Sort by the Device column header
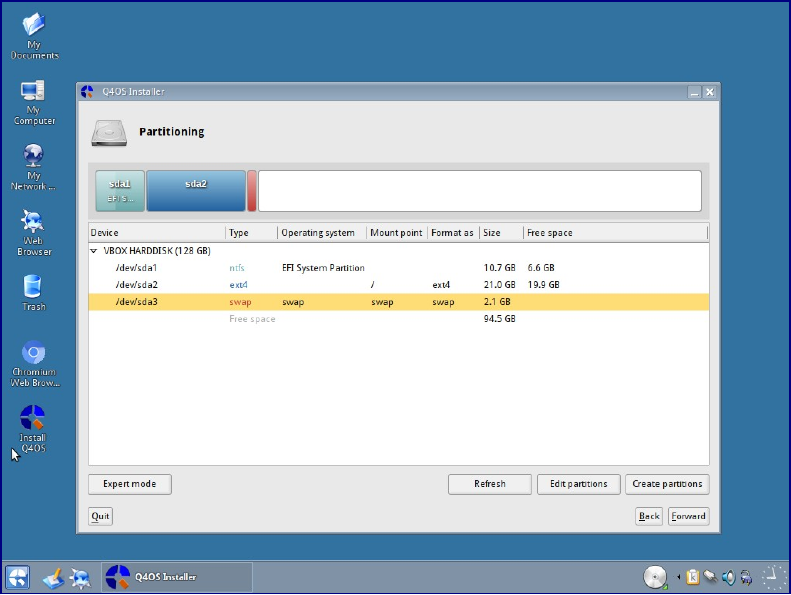The width and height of the screenshot is (791, 595). click(x=157, y=233)
